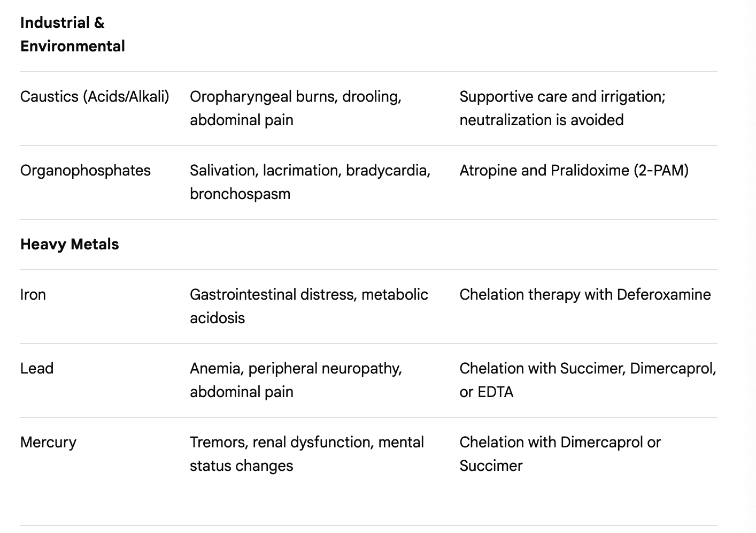Click Salivation, lacrimation, bradycardia symptoms text

tap(310, 170)
